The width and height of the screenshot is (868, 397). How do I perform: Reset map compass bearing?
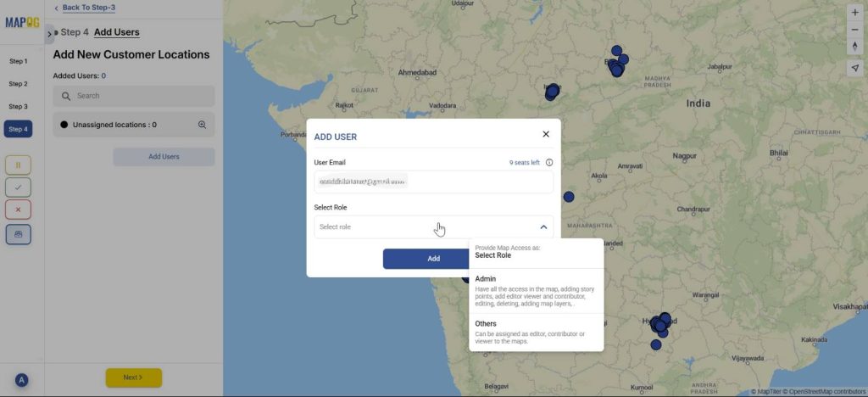click(854, 46)
